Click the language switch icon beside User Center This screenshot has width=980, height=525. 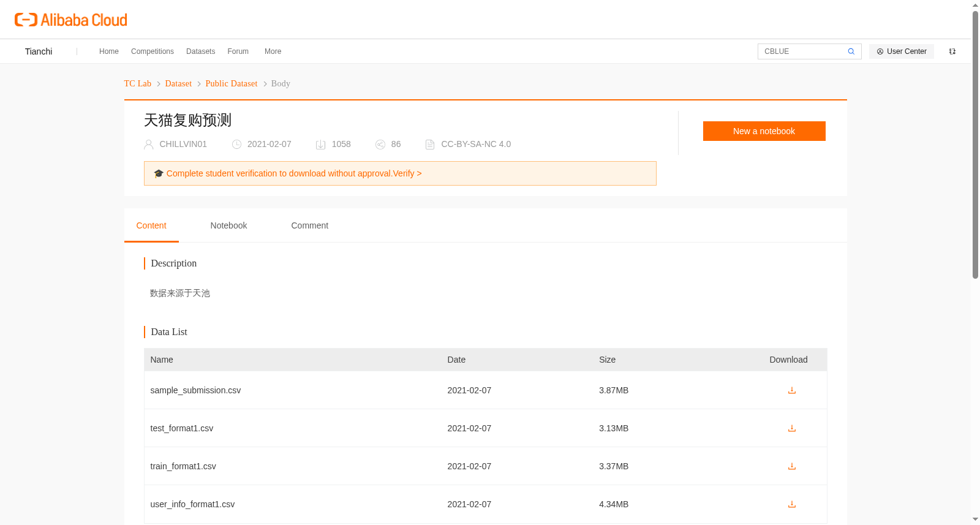[952, 51]
